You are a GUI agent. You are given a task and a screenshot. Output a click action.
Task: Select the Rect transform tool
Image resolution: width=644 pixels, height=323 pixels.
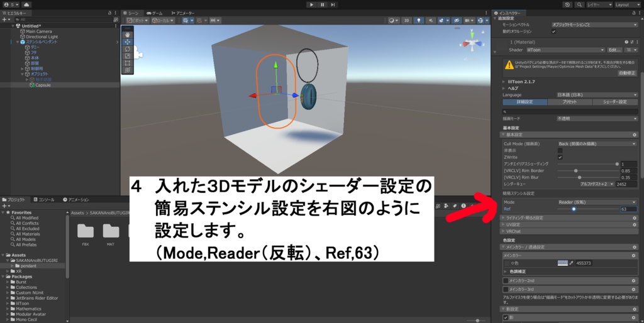coord(127,63)
